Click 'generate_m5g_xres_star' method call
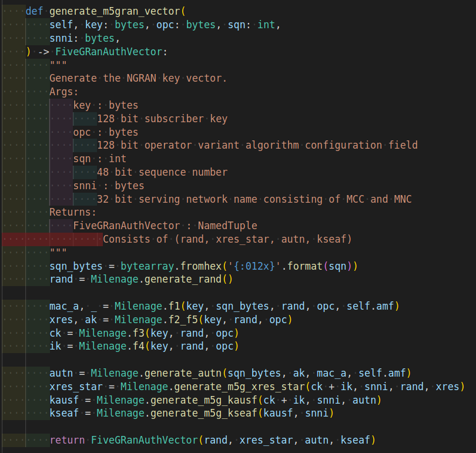Image resolution: width=476 pixels, height=453 pixels. (x=240, y=387)
